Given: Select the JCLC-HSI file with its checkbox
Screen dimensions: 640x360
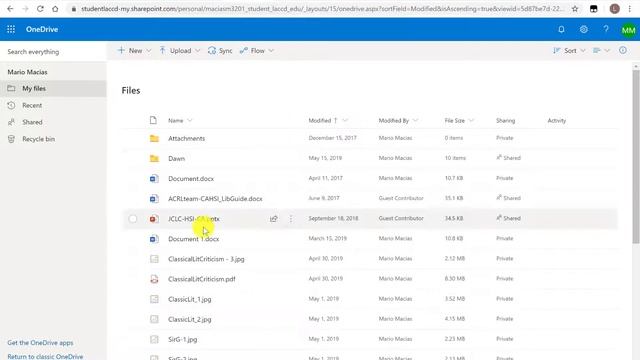Looking at the screenshot, I should 133,219.
